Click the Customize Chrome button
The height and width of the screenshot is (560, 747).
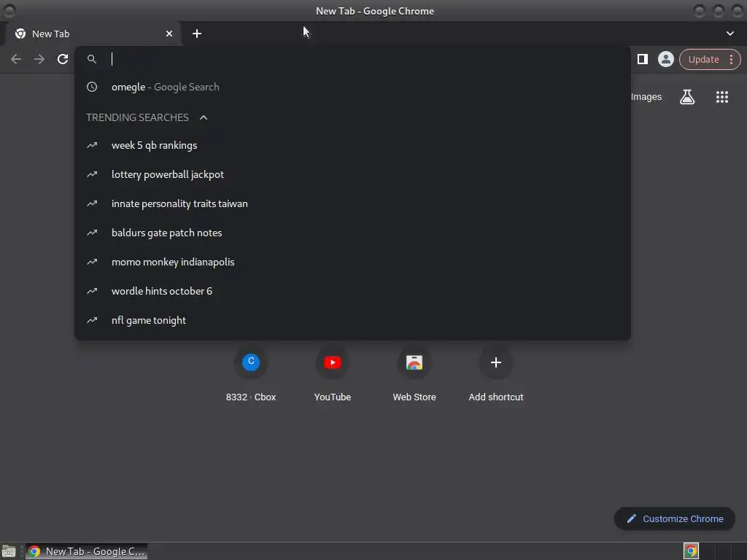(675, 518)
